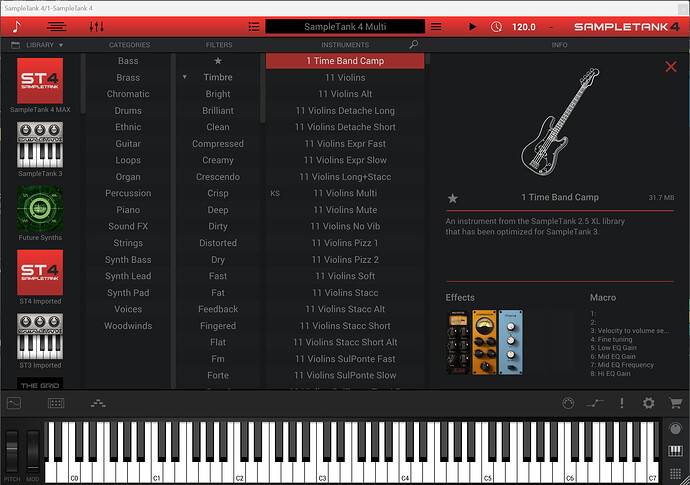Viewport: 690px width, 485px height.
Task: Click the Macro 4: Fine tuning entry
Action: click(611, 339)
